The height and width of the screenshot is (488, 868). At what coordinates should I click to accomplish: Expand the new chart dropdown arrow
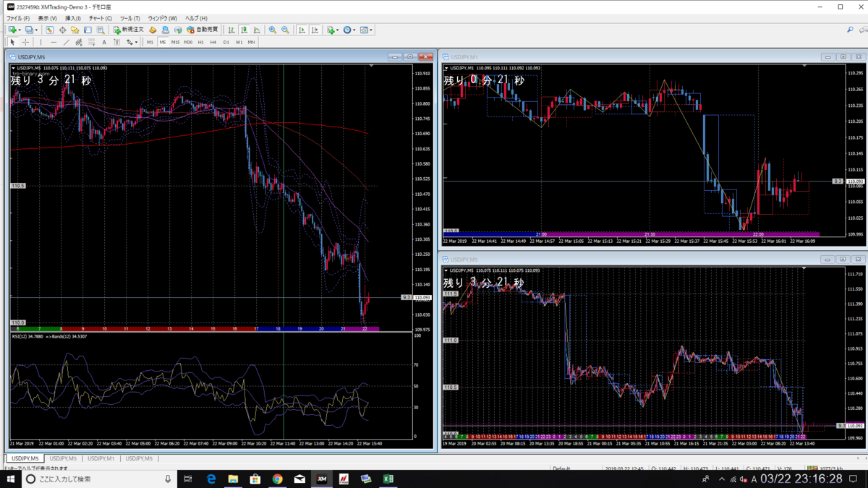click(x=20, y=30)
